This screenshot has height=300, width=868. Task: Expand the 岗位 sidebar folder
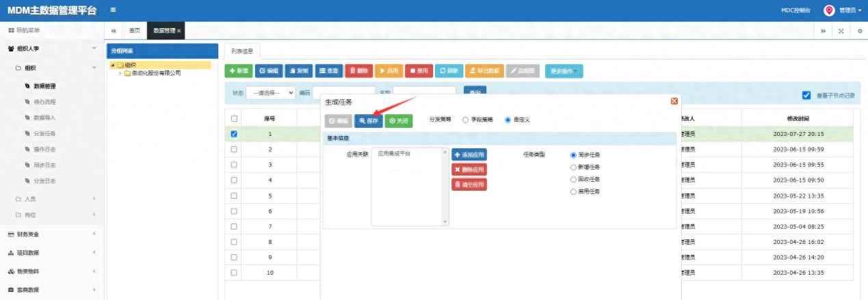pyautogui.click(x=52, y=215)
